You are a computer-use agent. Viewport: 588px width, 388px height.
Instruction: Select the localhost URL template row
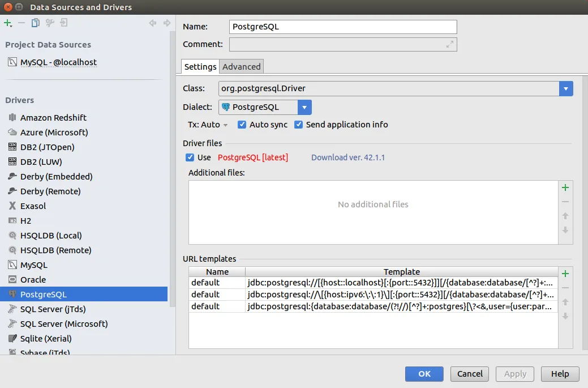[x=373, y=283]
